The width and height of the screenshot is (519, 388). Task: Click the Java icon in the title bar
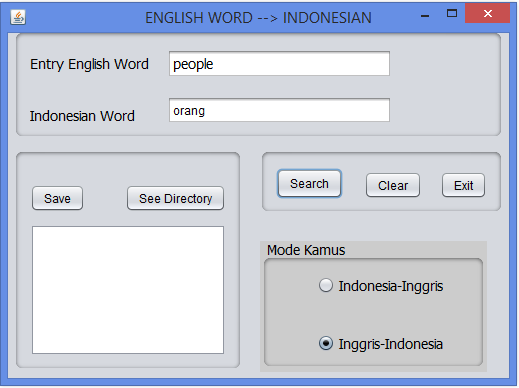(18, 17)
